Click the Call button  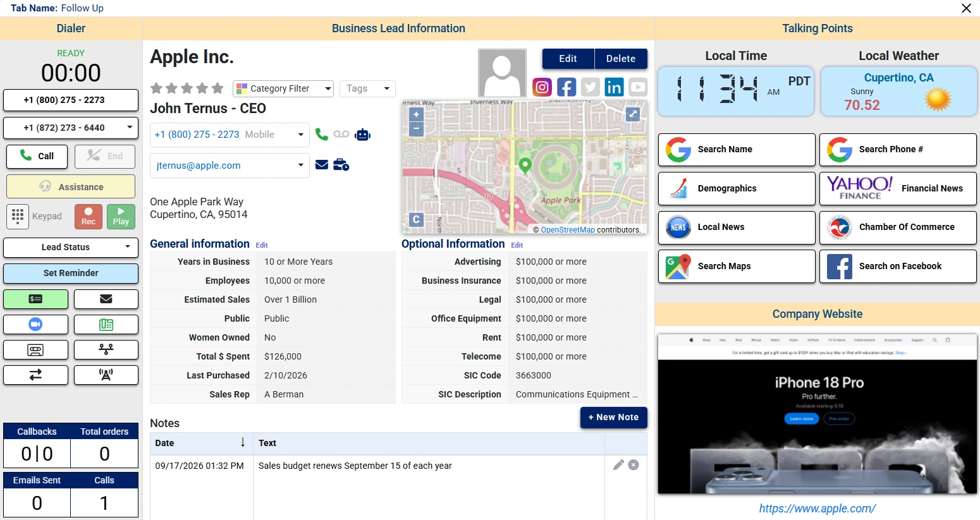(x=37, y=156)
